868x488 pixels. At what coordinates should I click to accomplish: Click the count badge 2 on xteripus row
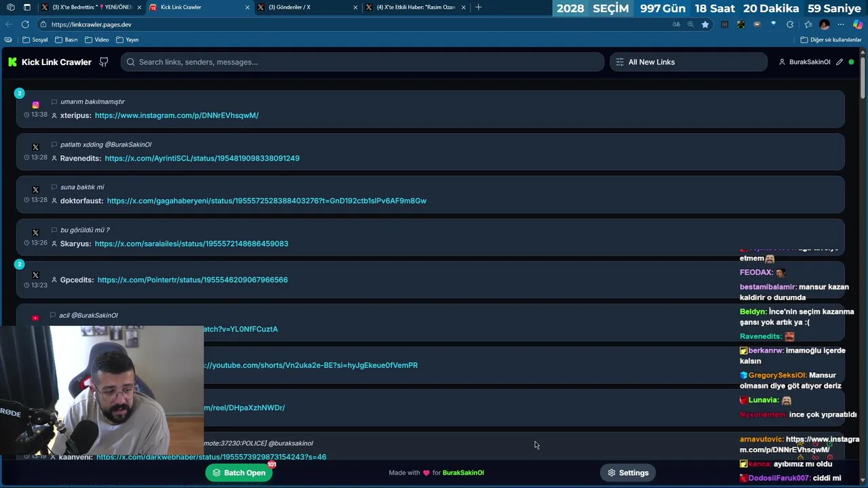(x=20, y=93)
